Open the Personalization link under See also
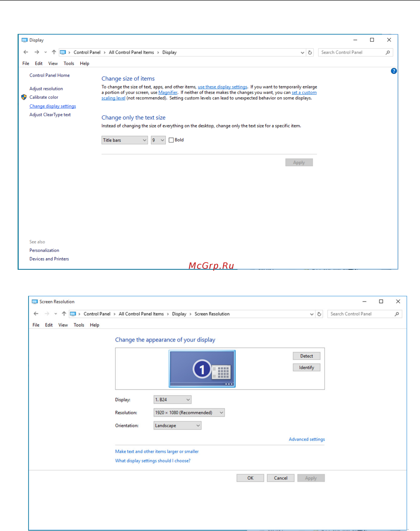Viewport: 420px width, 531px height. click(x=44, y=250)
